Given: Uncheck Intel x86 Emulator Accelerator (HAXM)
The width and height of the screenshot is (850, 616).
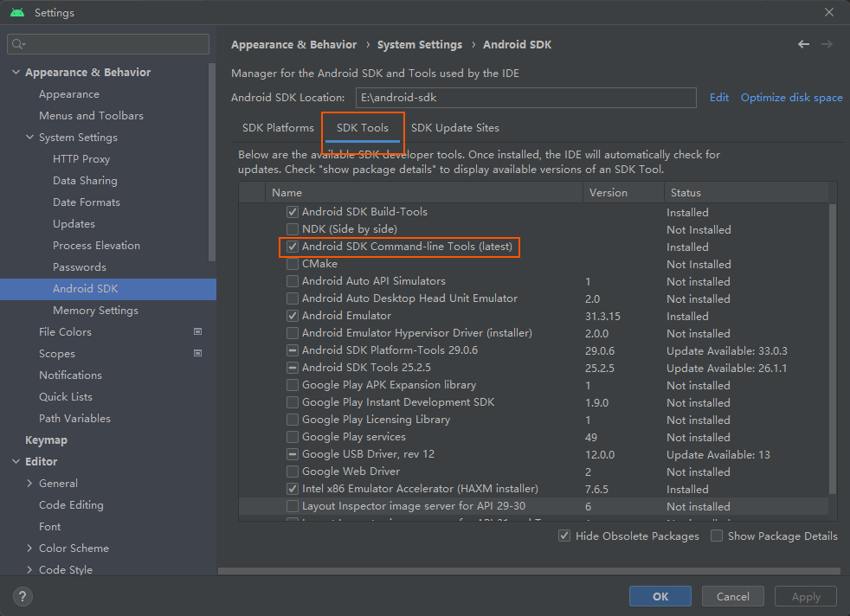Looking at the screenshot, I should click(293, 489).
